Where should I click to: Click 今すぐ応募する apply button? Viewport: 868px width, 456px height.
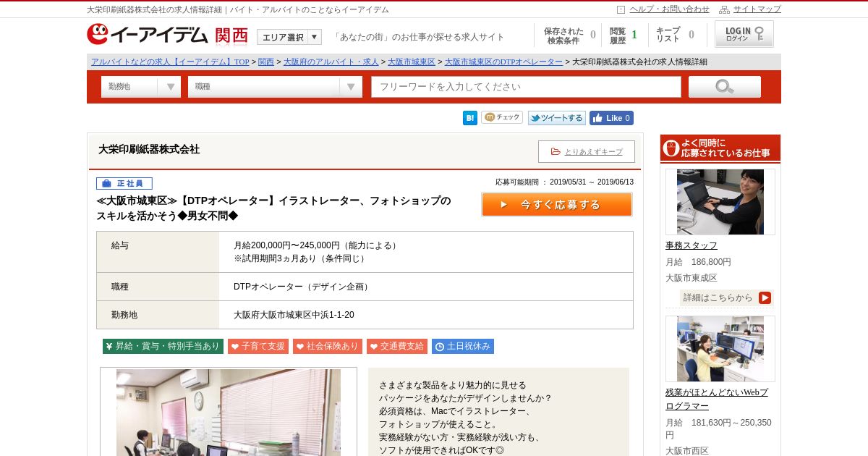(x=557, y=204)
